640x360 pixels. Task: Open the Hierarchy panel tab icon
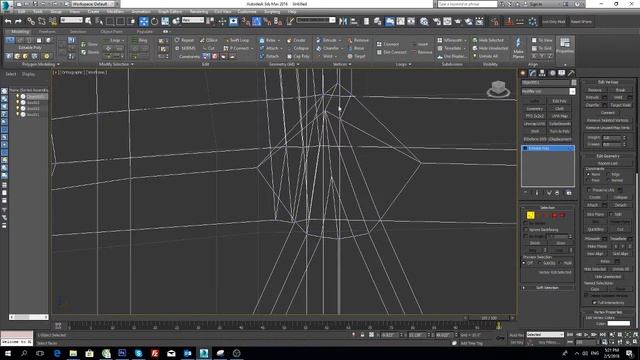pos(542,73)
